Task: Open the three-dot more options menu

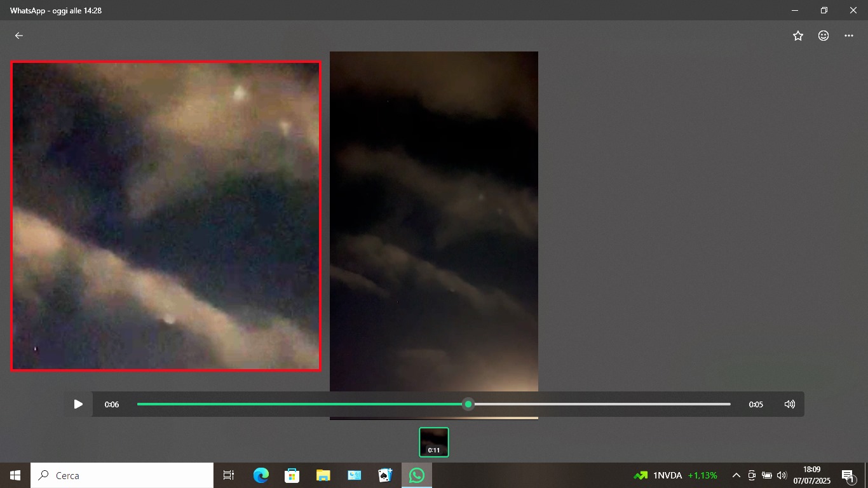Action: tap(849, 36)
